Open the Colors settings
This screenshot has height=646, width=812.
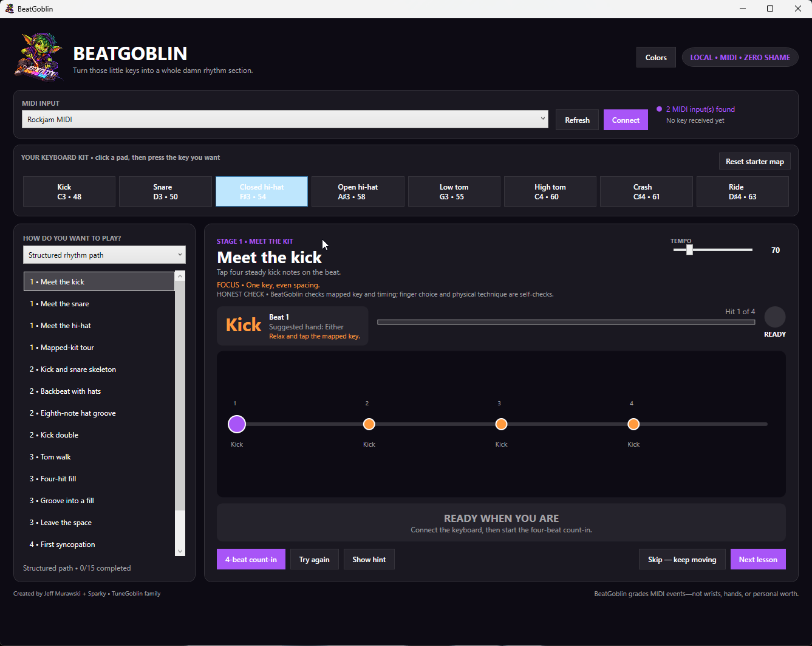point(656,57)
